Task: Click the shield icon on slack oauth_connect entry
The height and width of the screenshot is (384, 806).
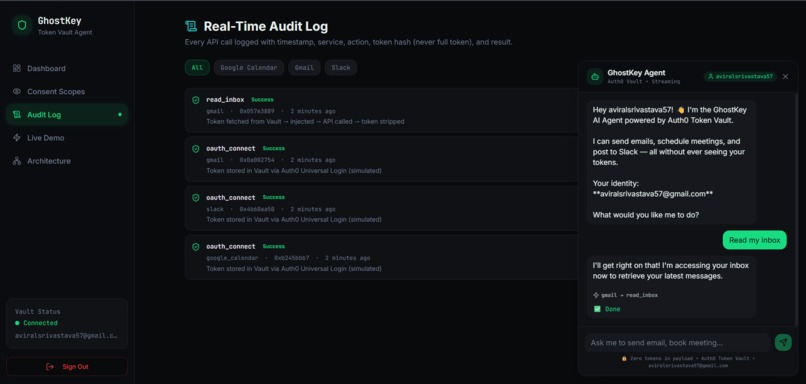Action: click(x=195, y=197)
